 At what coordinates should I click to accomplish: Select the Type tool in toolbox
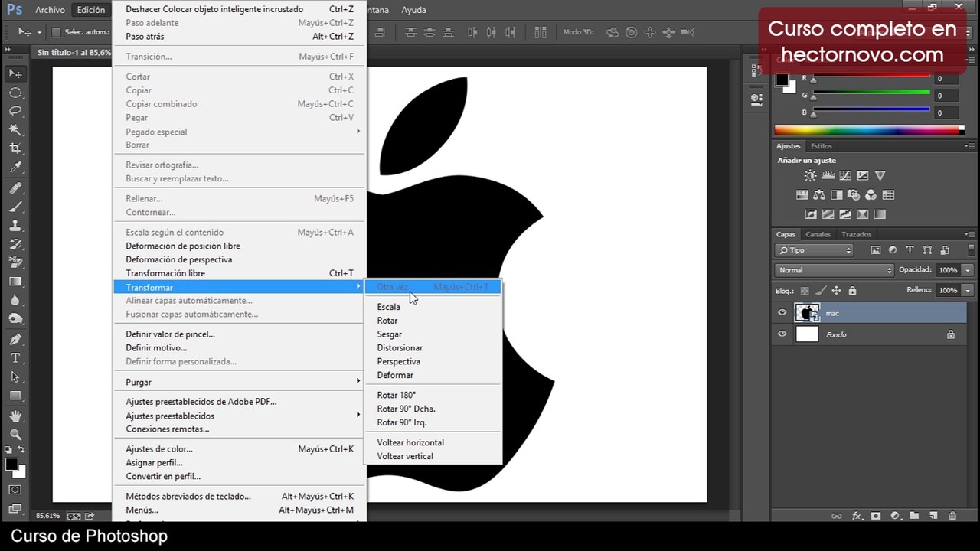click(15, 358)
